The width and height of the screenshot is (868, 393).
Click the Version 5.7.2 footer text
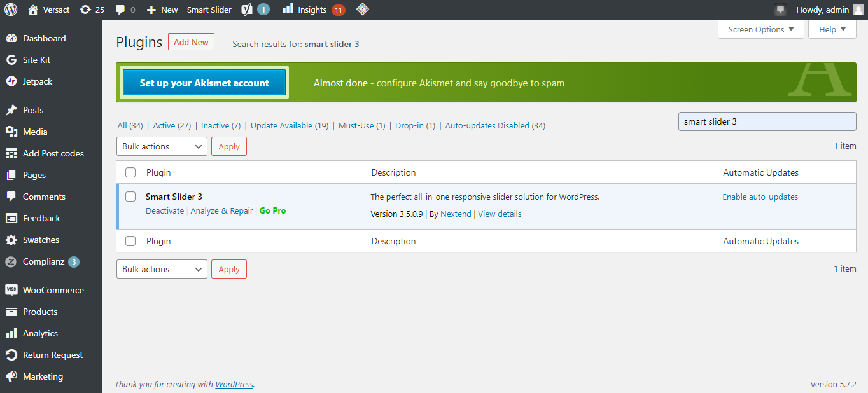[833, 385]
